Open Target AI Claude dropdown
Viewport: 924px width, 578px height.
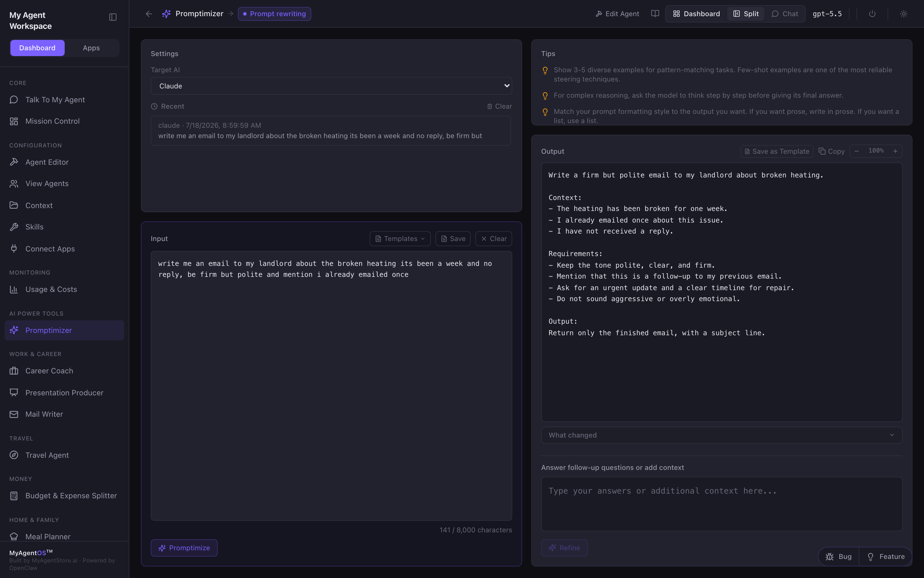click(x=331, y=86)
